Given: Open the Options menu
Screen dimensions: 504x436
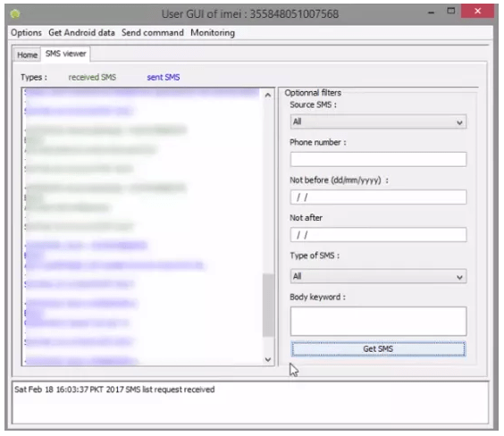Looking at the screenshot, I should (x=26, y=33).
